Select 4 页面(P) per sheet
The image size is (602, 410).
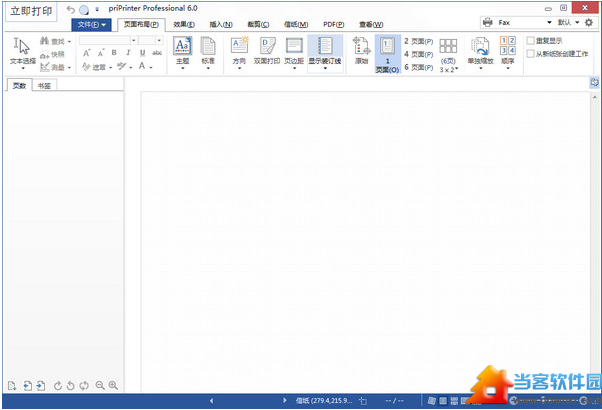(x=418, y=54)
